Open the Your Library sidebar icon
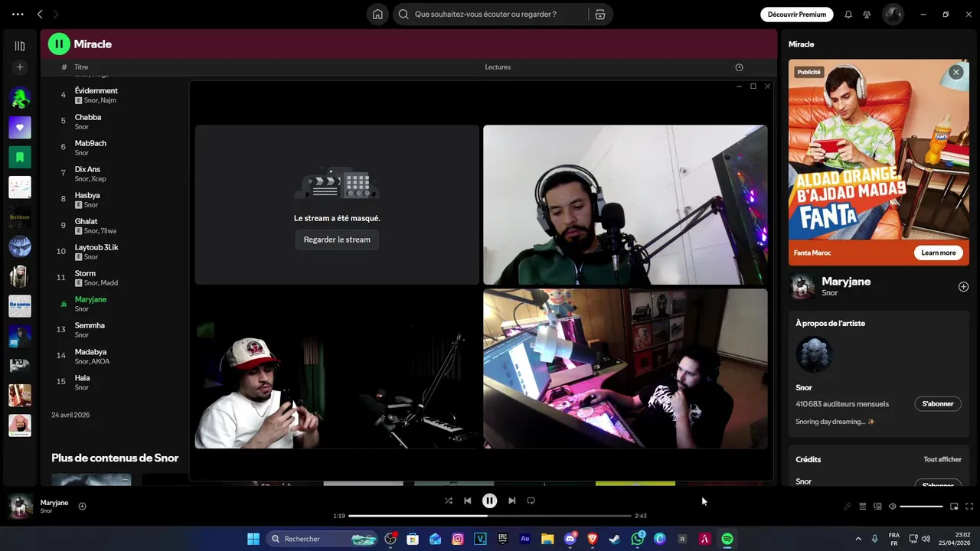 [20, 46]
